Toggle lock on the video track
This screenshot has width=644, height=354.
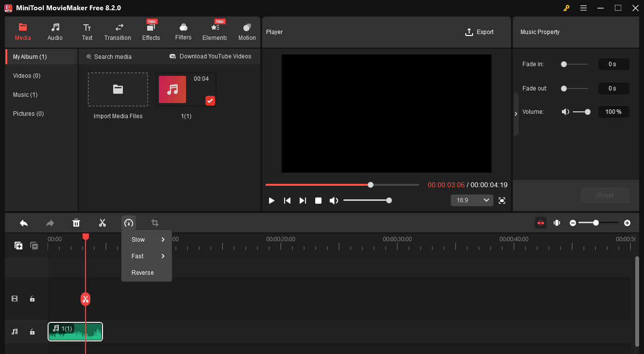click(32, 299)
